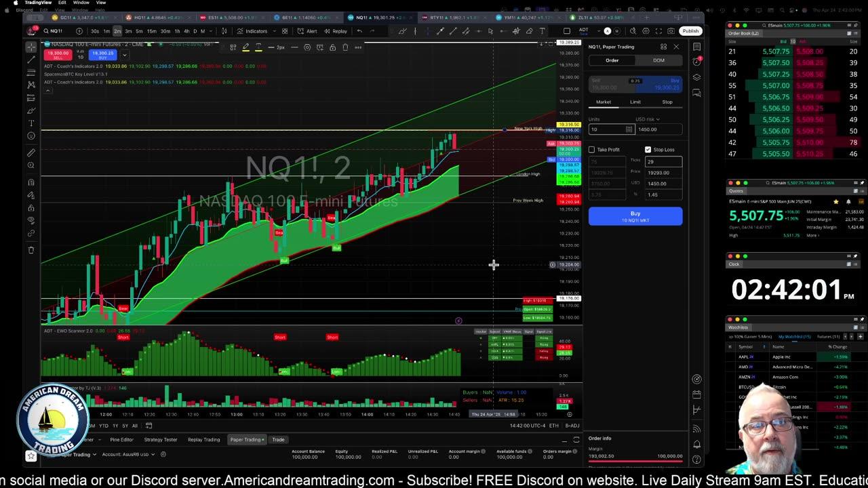Take a chart snapshot with camera icon

click(x=671, y=31)
